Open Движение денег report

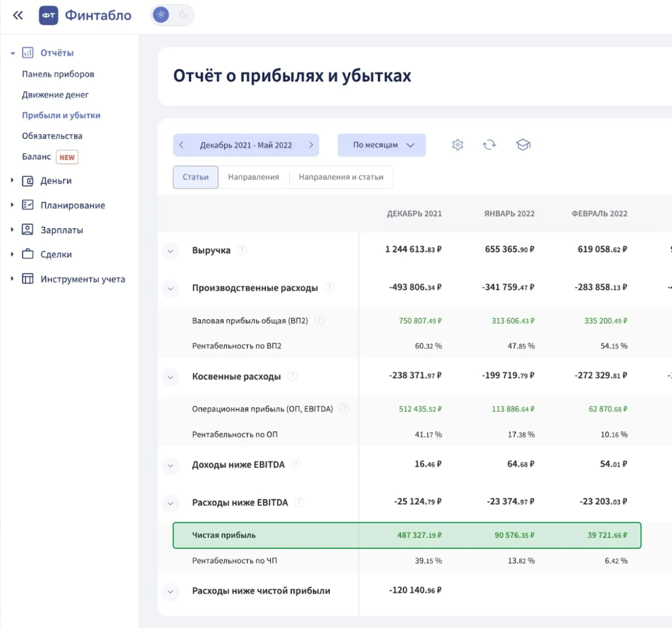click(55, 95)
